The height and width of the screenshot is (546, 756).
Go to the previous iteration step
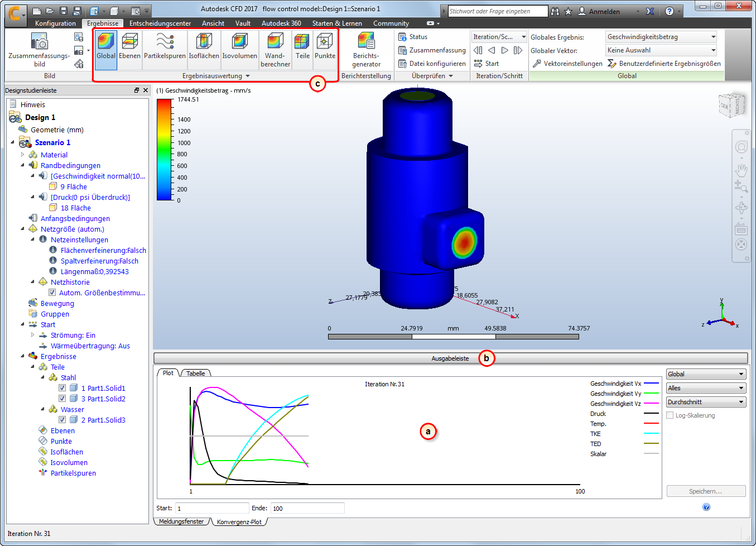click(492, 50)
